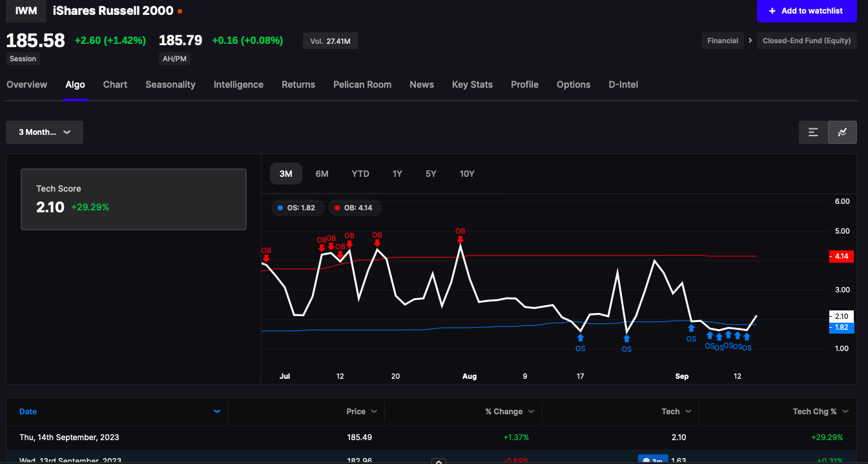Screen dimensions: 868x464
Task: Open the Tech column sort chevron
Action: click(688, 412)
